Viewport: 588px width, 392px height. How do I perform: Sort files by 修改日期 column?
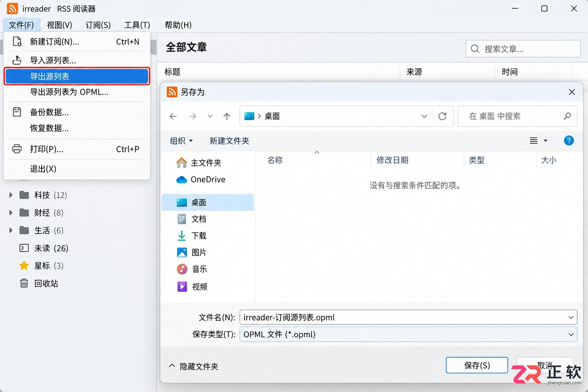[x=392, y=160]
